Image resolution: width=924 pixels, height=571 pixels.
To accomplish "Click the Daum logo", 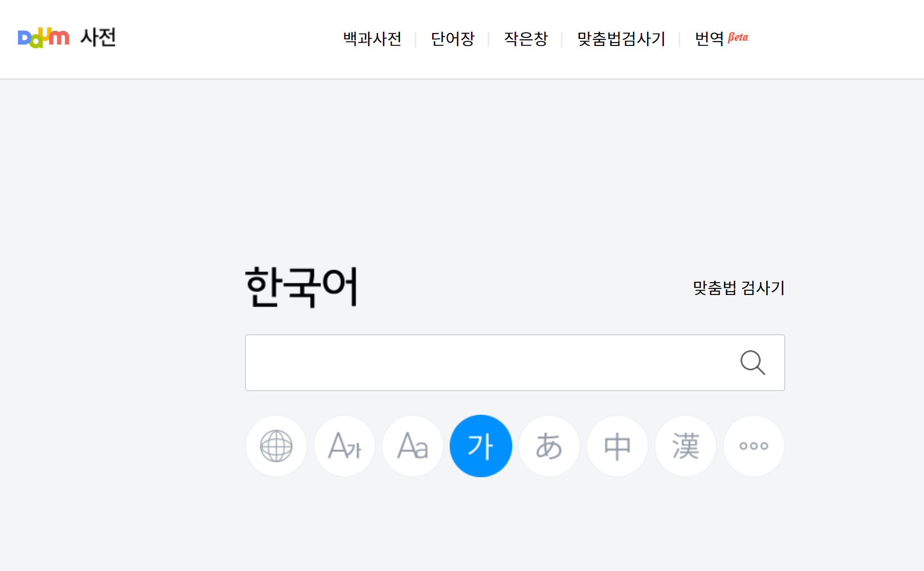I will tap(43, 38).
